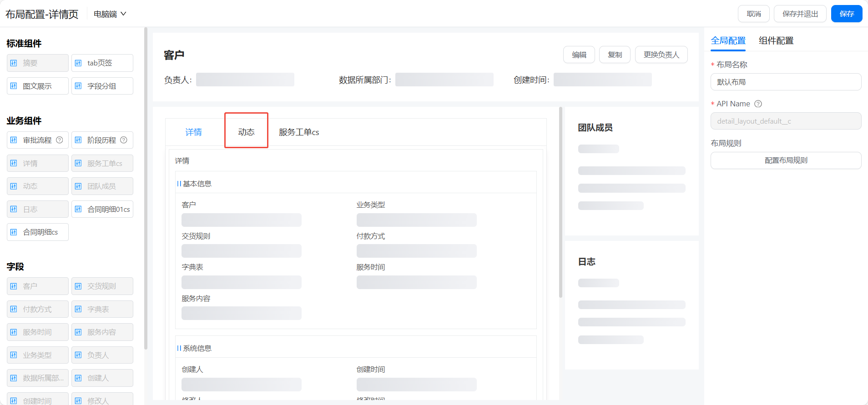Click the 付款方式 label in form
The height and width of the screenshot is (405, 868).
(371, 236)
